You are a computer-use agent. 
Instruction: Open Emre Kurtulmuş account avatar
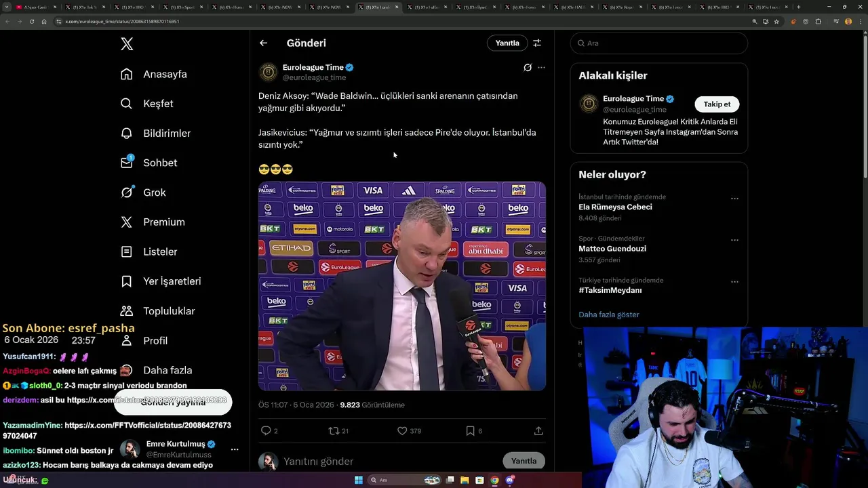[x=130, y=449]
